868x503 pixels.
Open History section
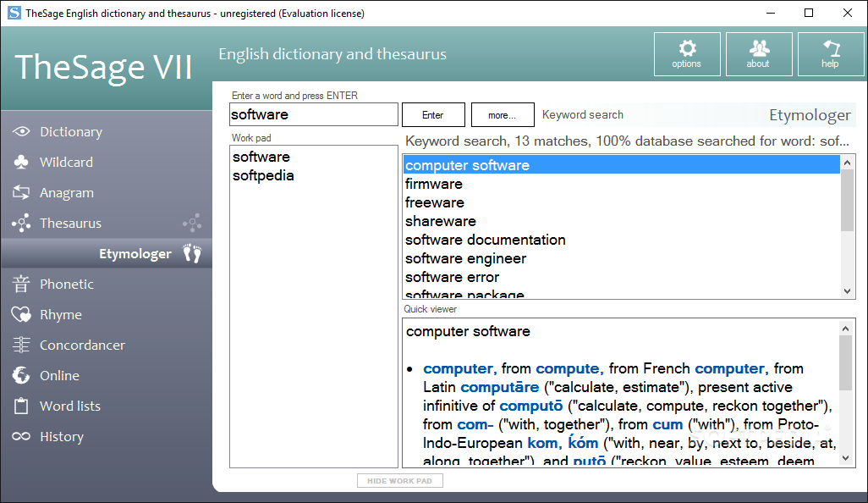coord(62,436)
